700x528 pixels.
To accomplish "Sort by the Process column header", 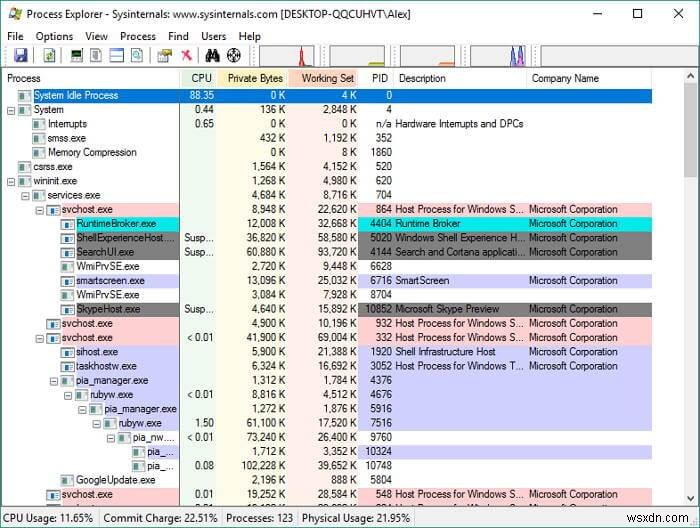I will pos(91,79).
